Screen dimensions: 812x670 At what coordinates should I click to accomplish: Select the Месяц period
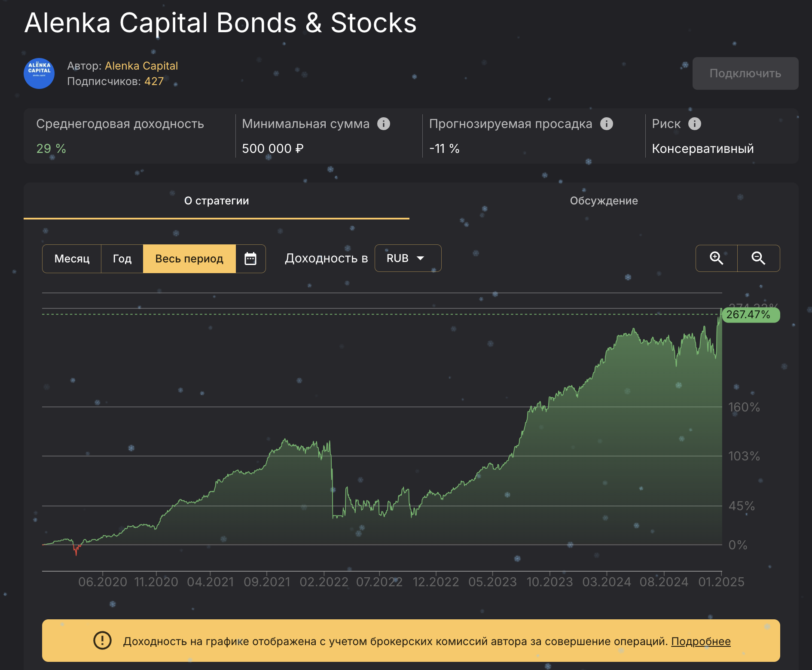point(72,259)
